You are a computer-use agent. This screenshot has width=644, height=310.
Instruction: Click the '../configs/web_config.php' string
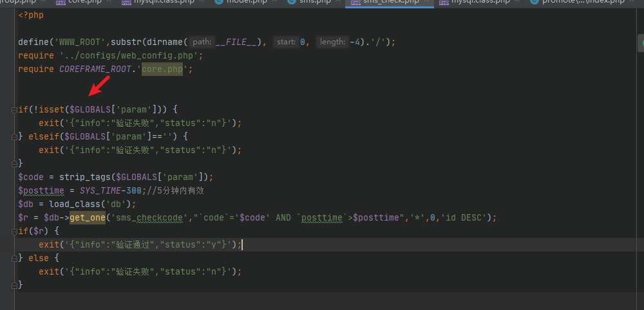coord(129,55)
